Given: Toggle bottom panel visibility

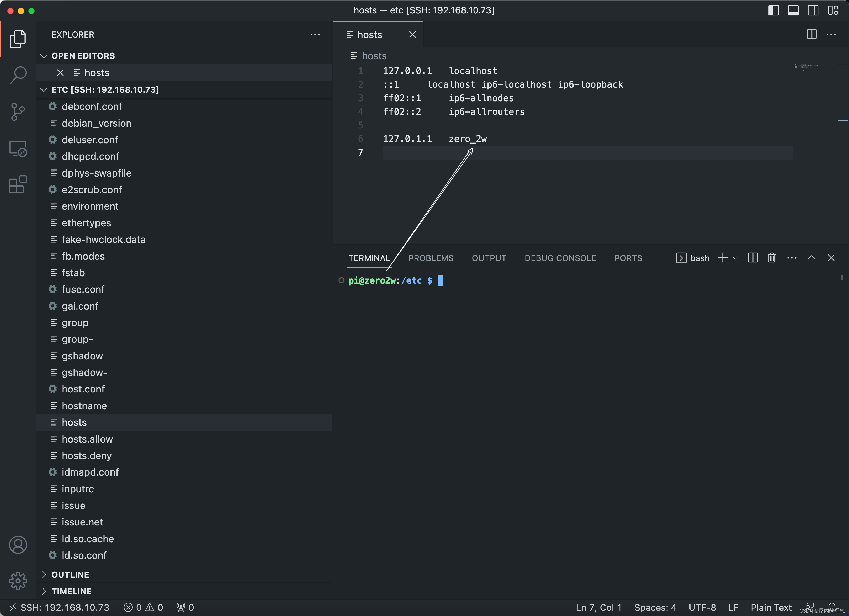Looking at the screenshot, I should point(793,10).
